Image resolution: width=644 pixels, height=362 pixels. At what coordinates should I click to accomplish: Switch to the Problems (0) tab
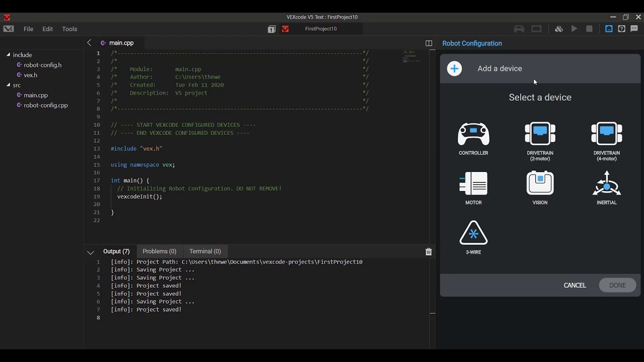click(x=159, y=251)
